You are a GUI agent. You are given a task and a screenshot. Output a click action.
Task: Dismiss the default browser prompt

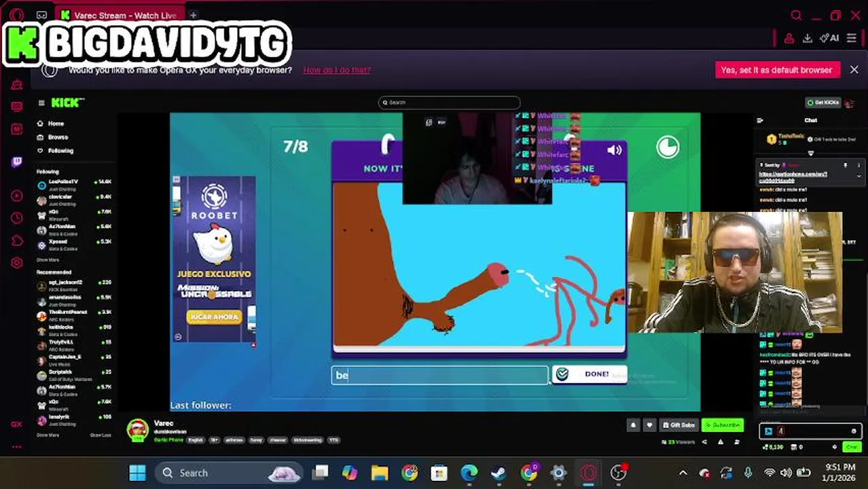point(854,70)
